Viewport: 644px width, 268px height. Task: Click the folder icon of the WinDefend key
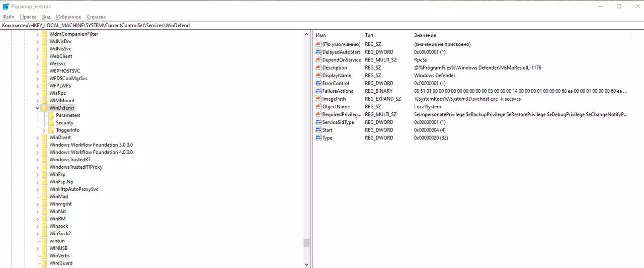44,108
